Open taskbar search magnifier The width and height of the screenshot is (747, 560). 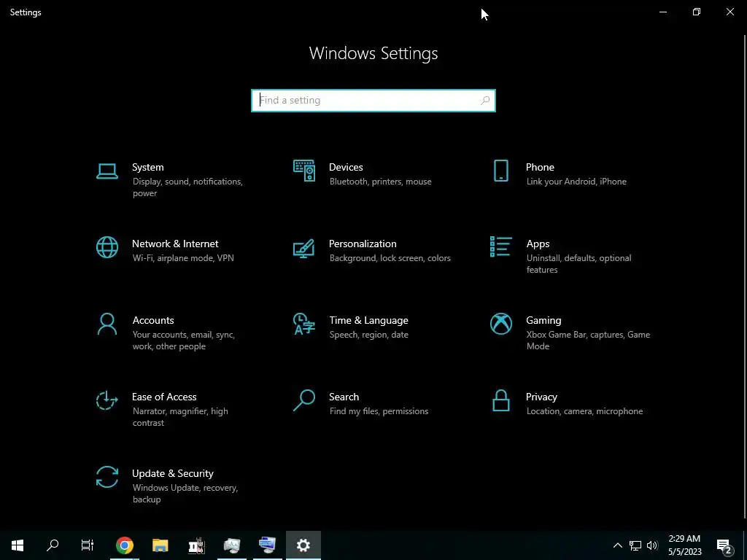tap(53, 545)
